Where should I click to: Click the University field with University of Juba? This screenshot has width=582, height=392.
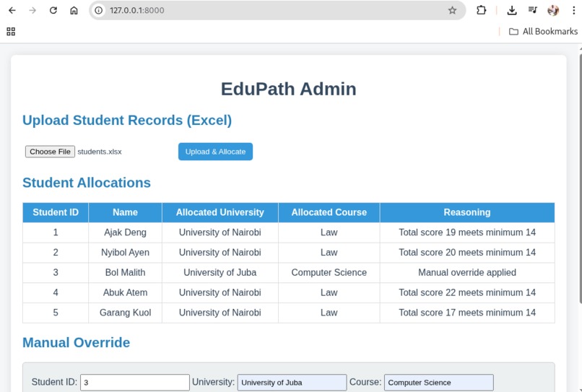(x=292, y=383)
